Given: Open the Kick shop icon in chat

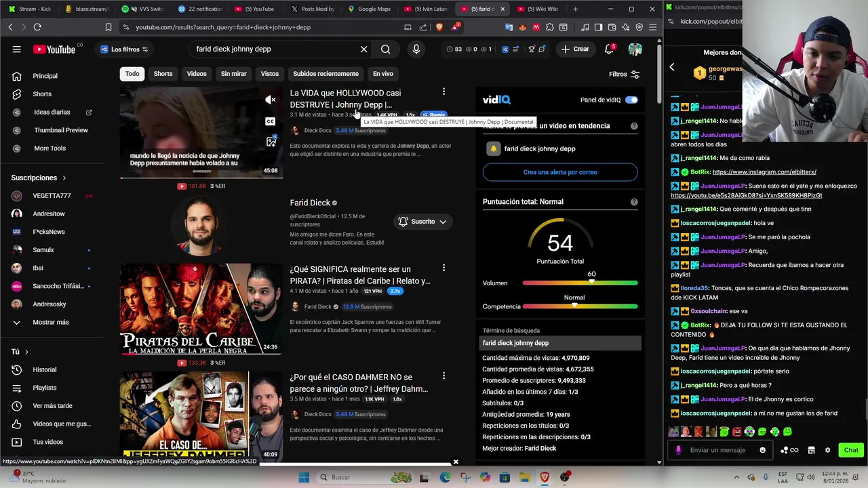Looking at the screenshot, I should tap(811, 450).
